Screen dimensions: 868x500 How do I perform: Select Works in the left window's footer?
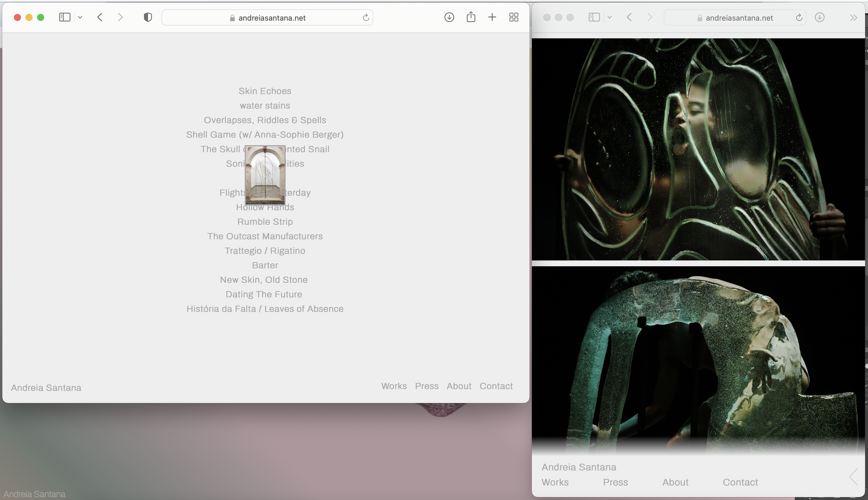coord(394,386)
